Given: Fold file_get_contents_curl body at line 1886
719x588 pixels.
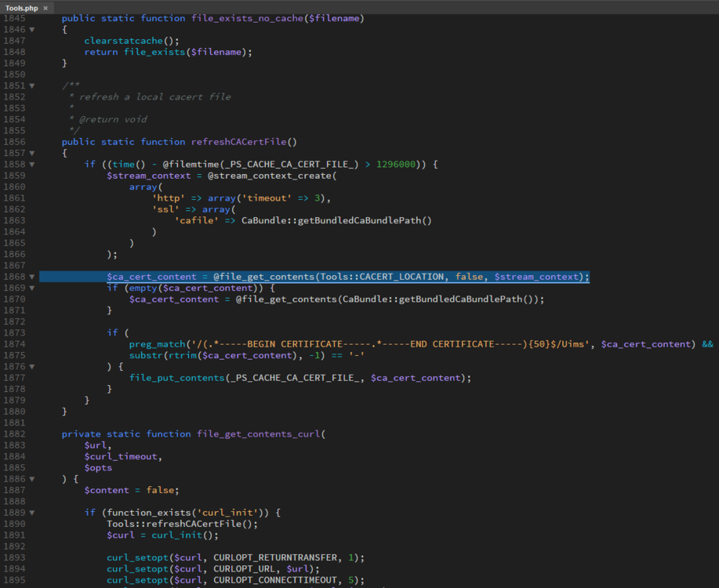Looking at the screenshot, I should coord(32,478).
